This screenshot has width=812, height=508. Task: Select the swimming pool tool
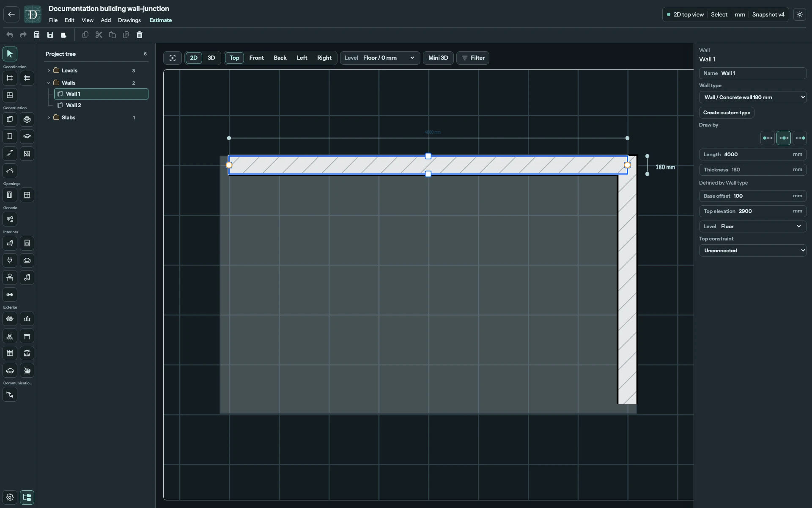[x=10, y=336]
